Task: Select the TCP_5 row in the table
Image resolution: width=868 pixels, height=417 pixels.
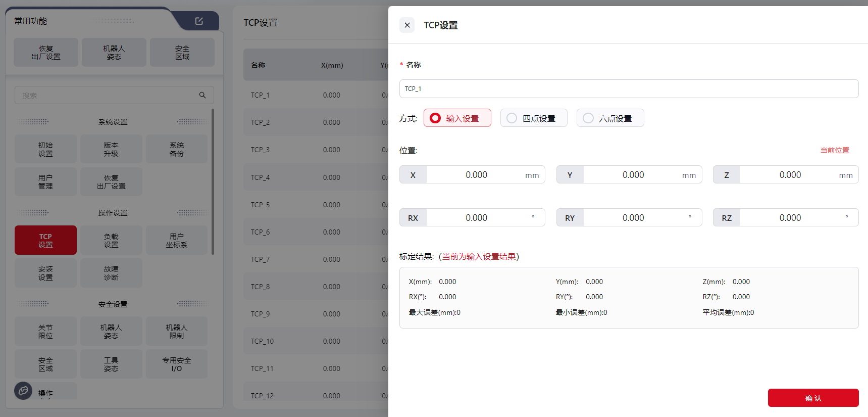Action: coord(313,205)
